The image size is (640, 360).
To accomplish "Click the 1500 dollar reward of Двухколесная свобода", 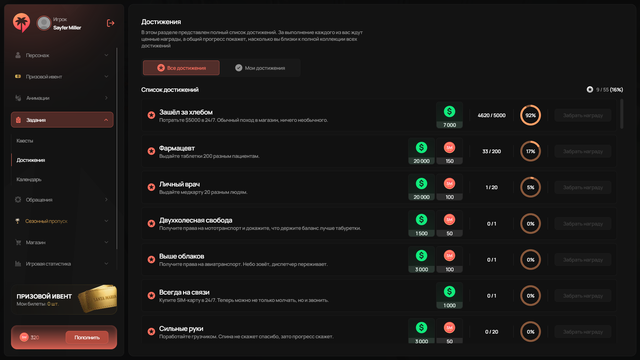I will 421,224.
